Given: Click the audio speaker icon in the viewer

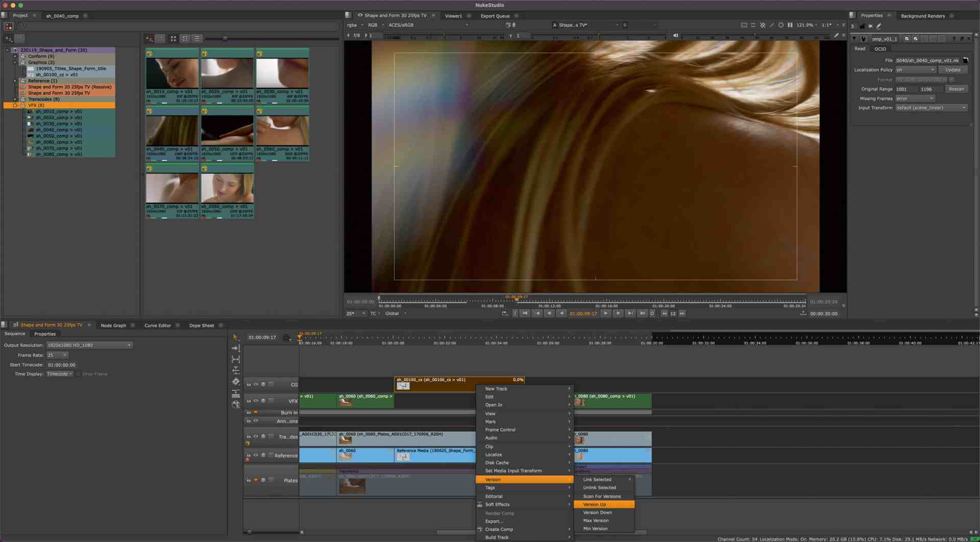Looking at the screenshot, I should 675,35.
